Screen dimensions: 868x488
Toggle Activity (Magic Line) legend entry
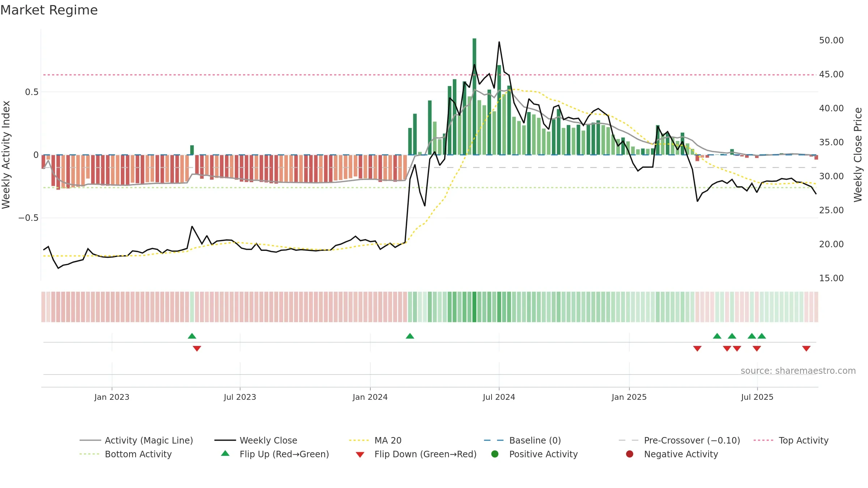point(136,440)
